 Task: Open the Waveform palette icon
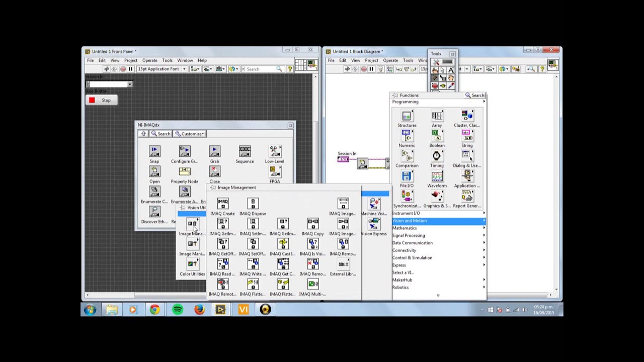tap(437, 176)
